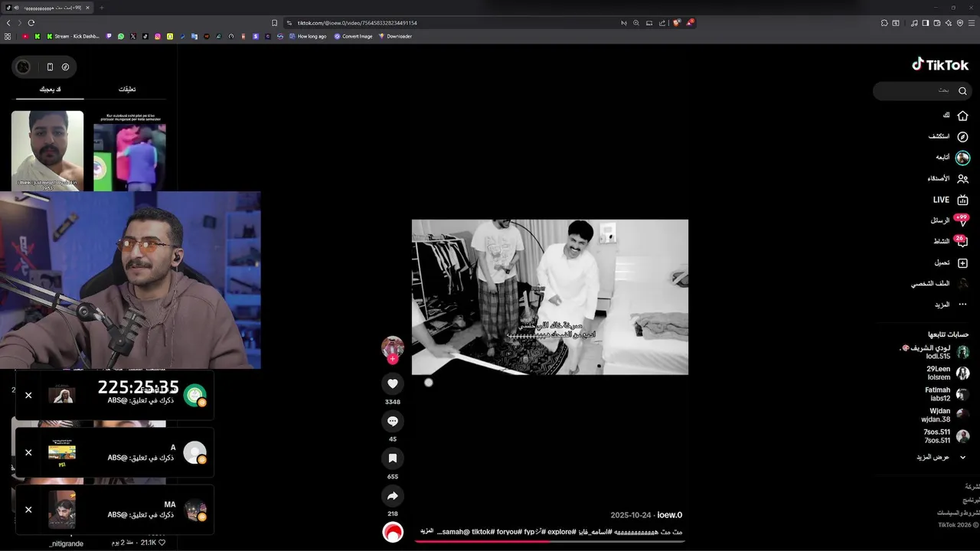Image resolution: width=980 pixels, height=551 pixels.
Task: Mute the tab via speaker icon
Action: [16, 8]
